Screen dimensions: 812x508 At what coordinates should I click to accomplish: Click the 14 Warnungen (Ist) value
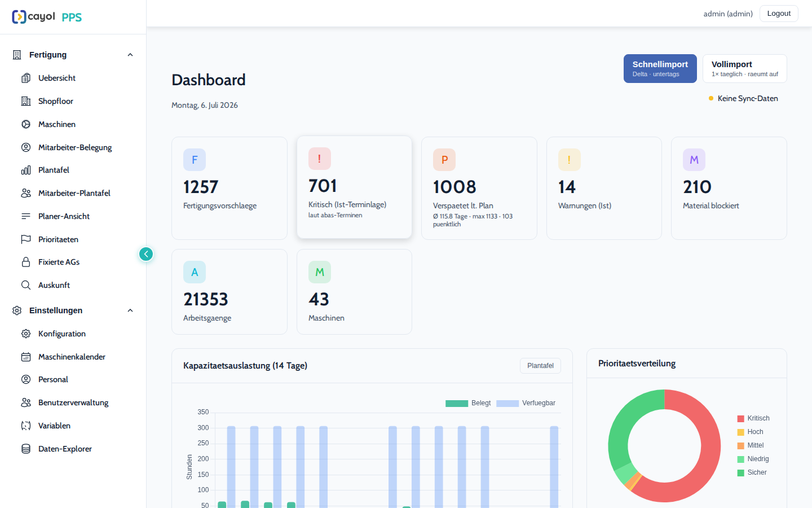567,187
